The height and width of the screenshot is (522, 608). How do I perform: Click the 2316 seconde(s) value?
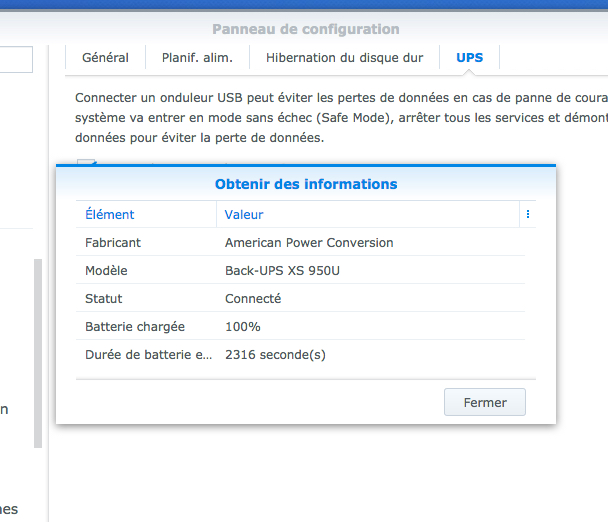click(x=275, y=354)
